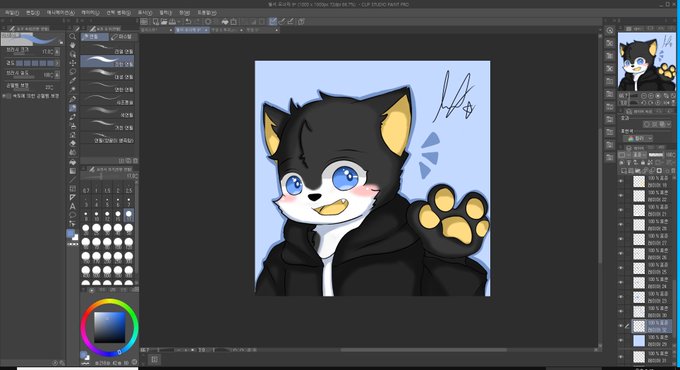Click the main foreground color swatch in toolbar
The width and height of the screenshot is (680, 370).
[x=71, y=234]
